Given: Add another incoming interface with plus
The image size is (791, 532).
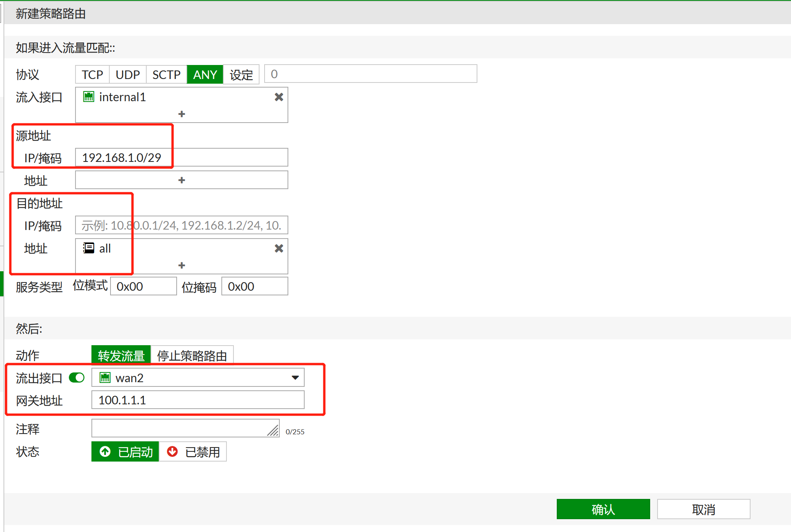Looking at the screenshot, I should (x=181, y=114).
